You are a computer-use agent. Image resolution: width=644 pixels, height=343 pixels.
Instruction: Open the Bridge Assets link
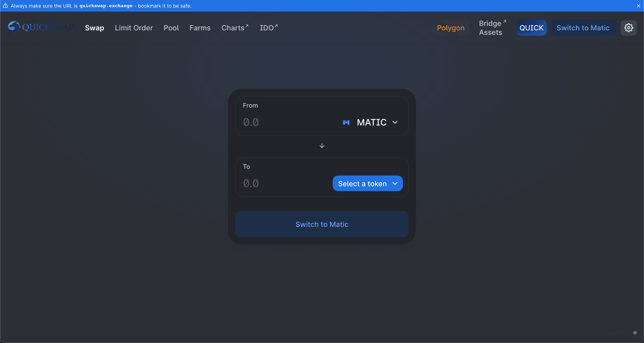click(x=492, y=28)
